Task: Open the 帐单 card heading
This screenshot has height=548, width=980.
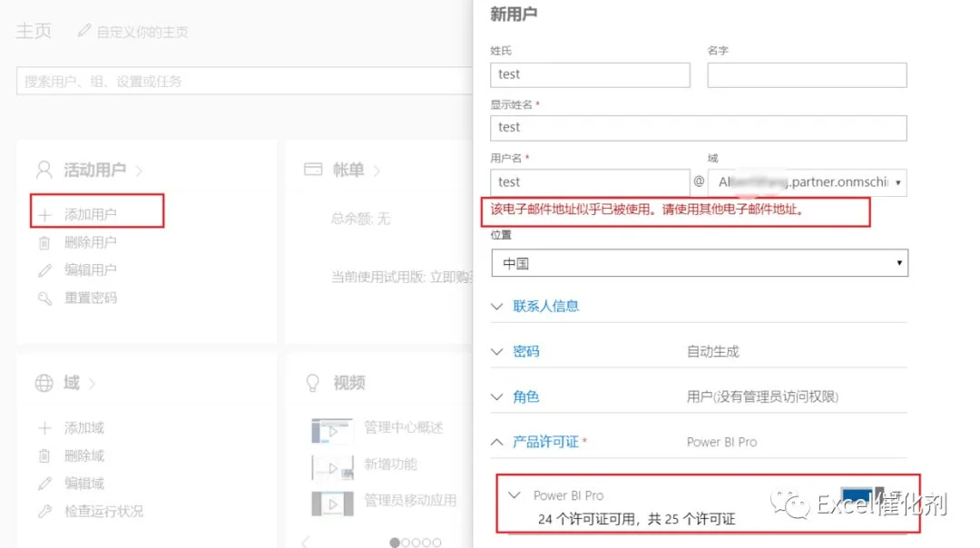Action: click(348, 170)
